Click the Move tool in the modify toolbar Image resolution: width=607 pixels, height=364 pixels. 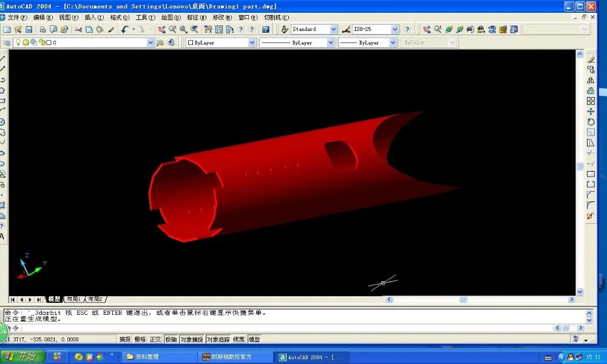pyautogui.click(x=591, y=112)
